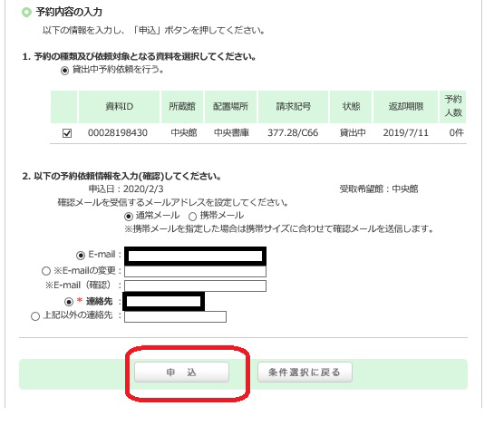
Task: Uncheck the checkbox for item 00028198430
Action: 67,133
